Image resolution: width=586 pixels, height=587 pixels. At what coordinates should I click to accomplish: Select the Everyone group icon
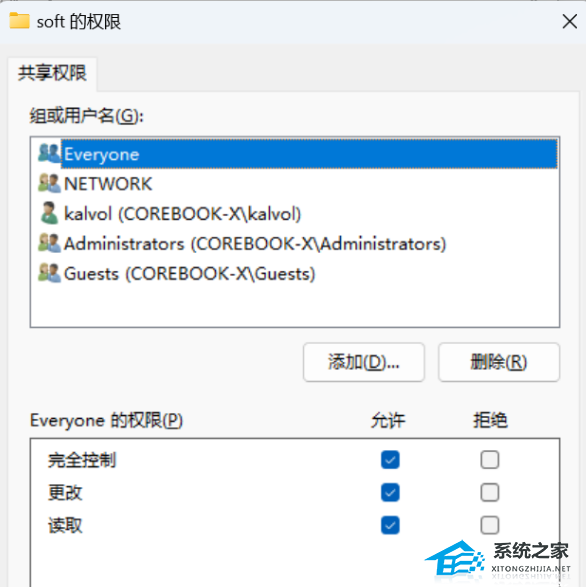pos(49,153)
